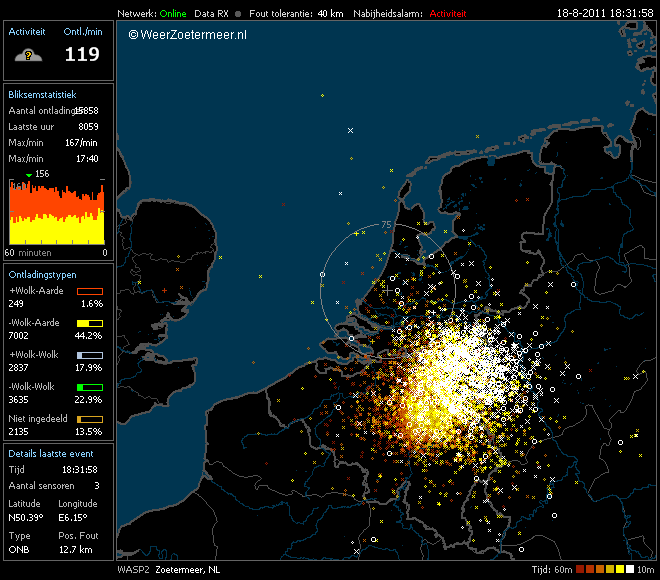Click the +Wolk-Aarde red bar indicator
The image size is (660, 580).
click(x=90, y=291)
